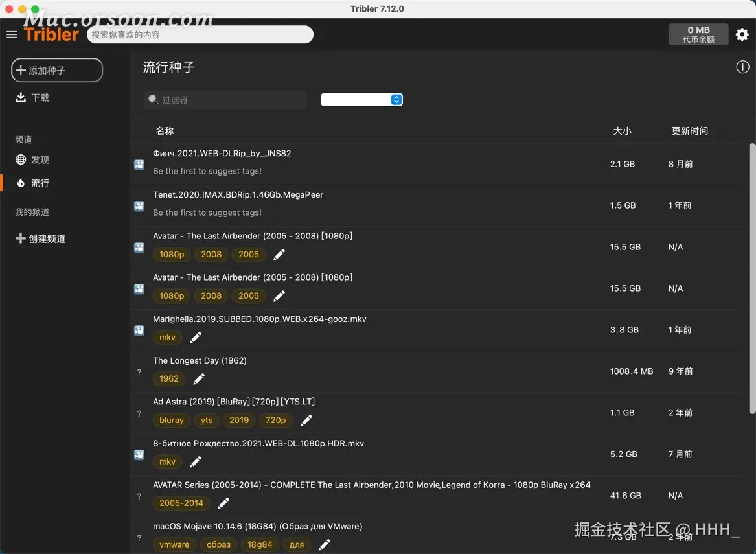
Task: Click video icon of Marighella.2019 torrent
Action: tap(139, 330)
